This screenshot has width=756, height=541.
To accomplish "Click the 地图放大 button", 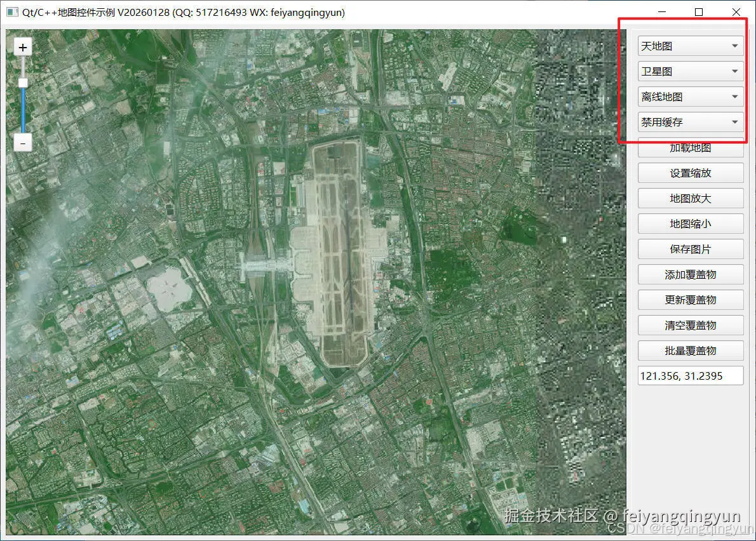I will (691, 199).
